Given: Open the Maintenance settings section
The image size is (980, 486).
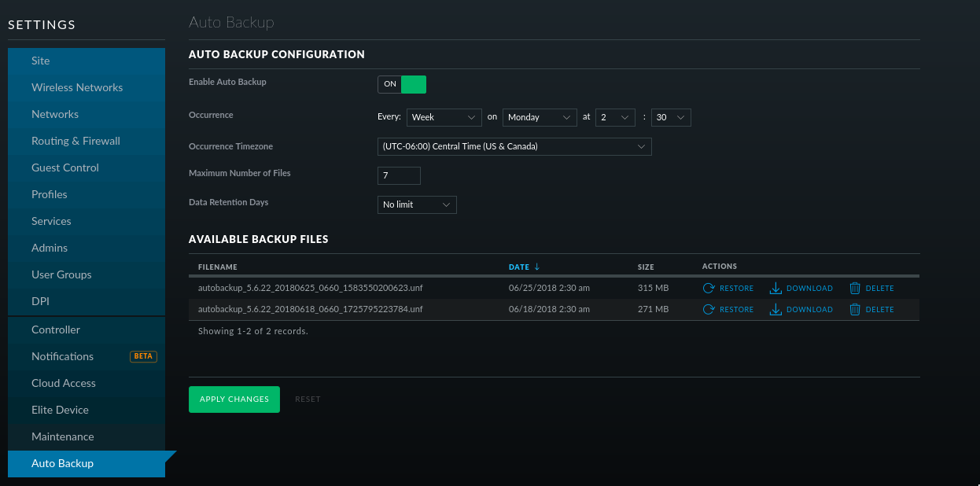Looking at the screenshot, I should [x=63, y=436].
